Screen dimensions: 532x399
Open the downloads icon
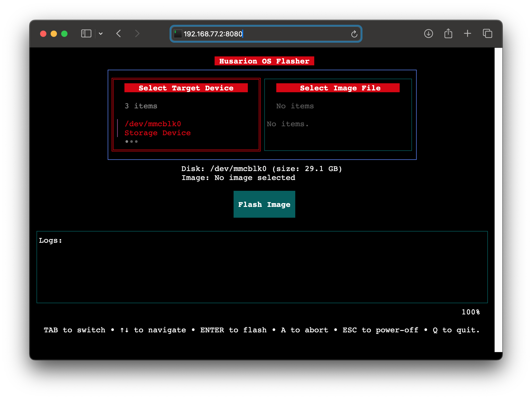[x=428, y=33]
